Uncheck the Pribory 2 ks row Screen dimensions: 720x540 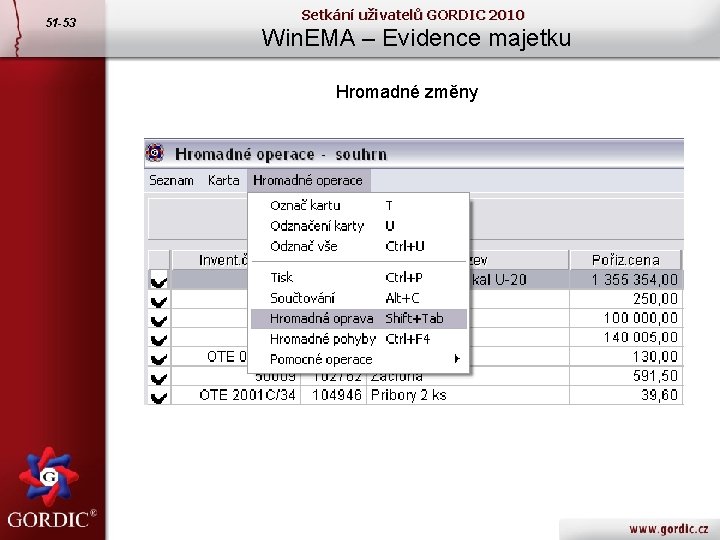click(159, 396)
